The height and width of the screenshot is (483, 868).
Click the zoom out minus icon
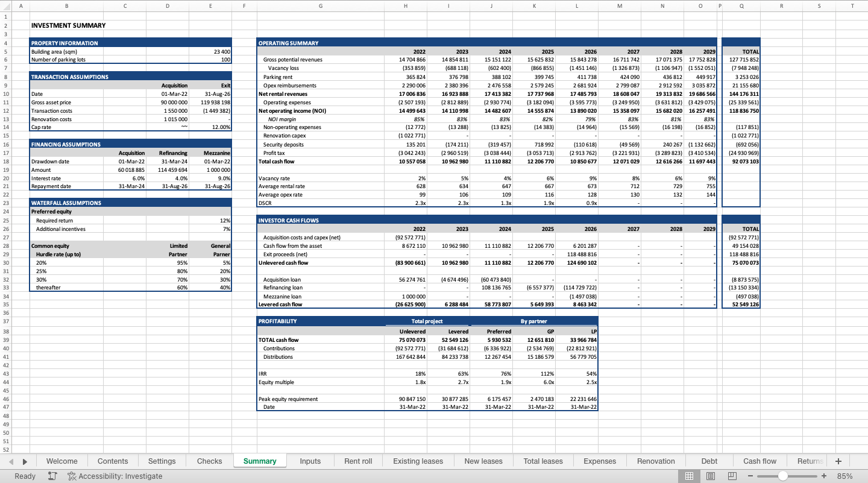pyautogui.click(x=750, y=476)
